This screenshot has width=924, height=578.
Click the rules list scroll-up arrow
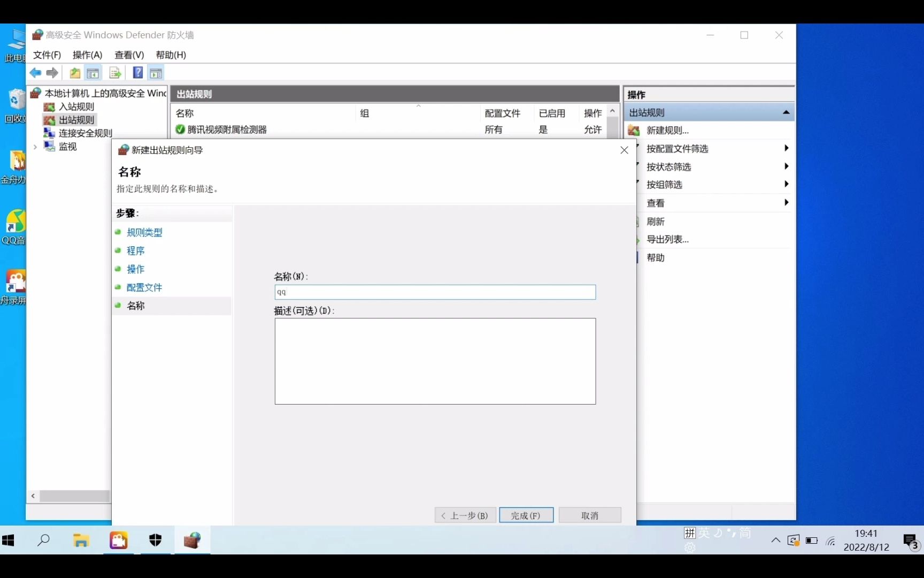[613, 111]
